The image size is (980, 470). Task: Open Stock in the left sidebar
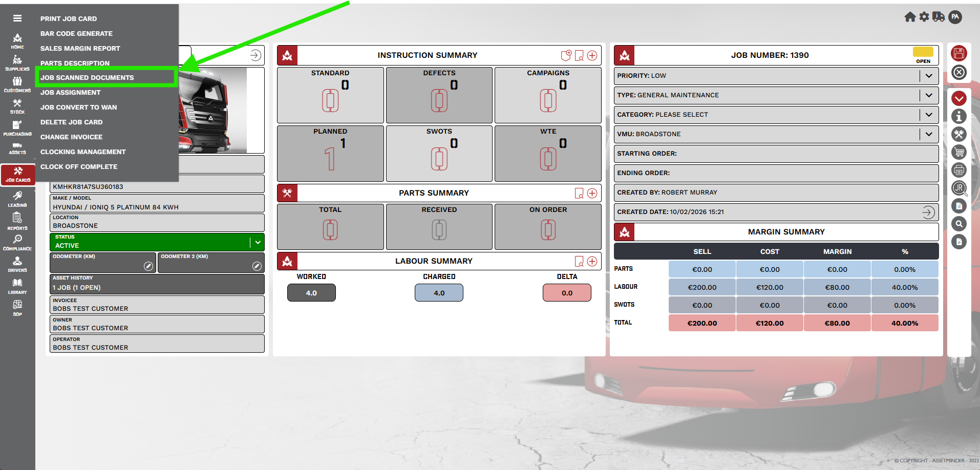[17, 106]
